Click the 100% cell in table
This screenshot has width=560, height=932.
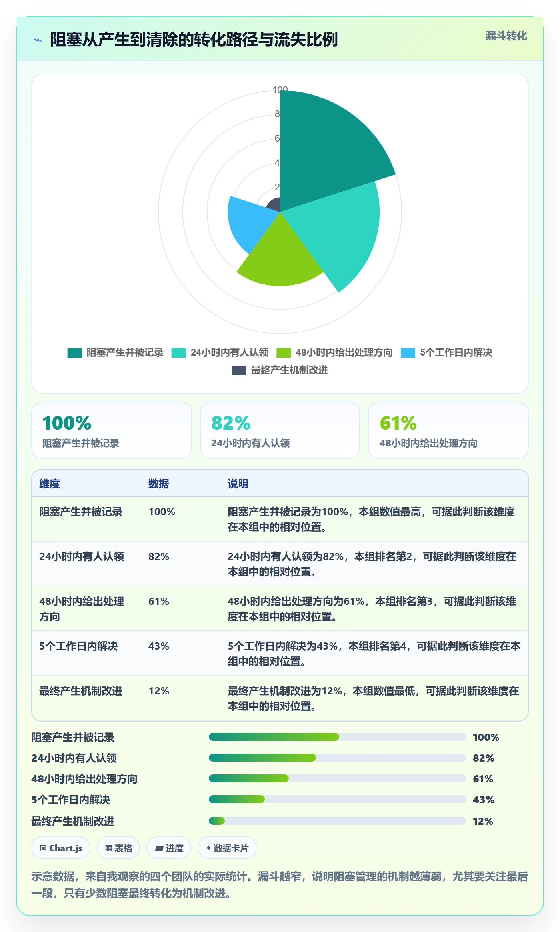(162, 512)
